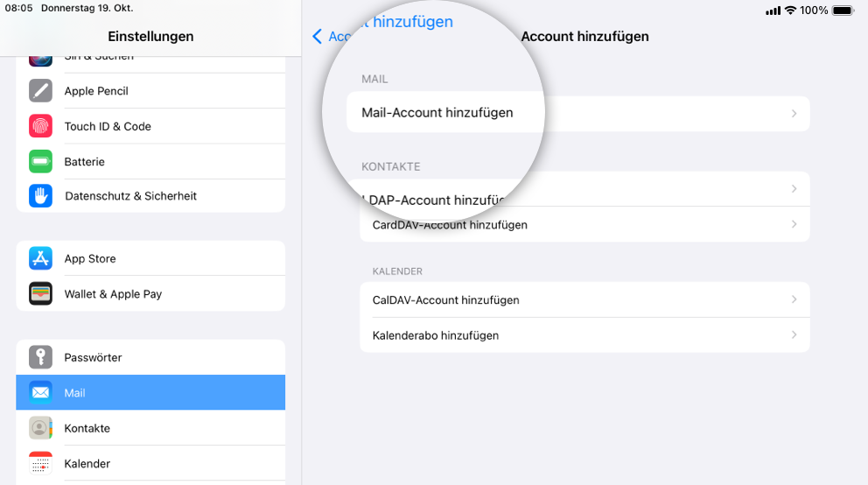The image size is (868, 485).
Task: Open Batterie settings
Action: (x=150, y=162)
